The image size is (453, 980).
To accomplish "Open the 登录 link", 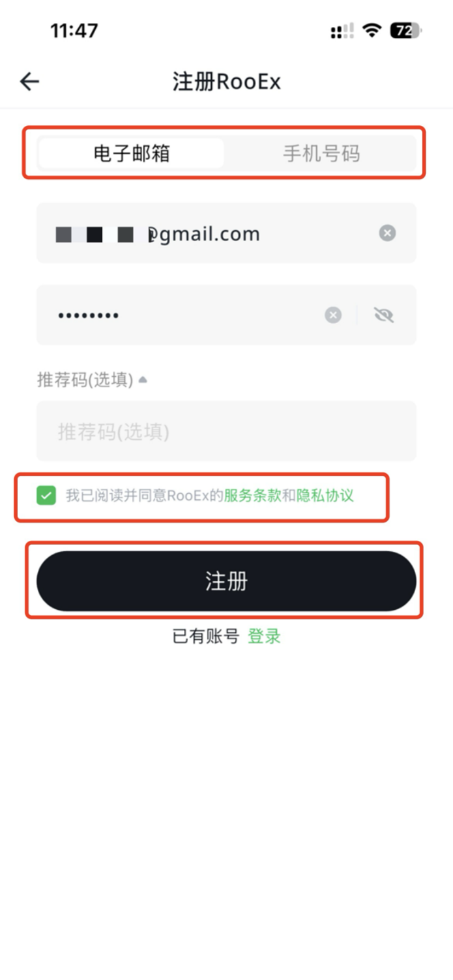I will pos(264,636).
